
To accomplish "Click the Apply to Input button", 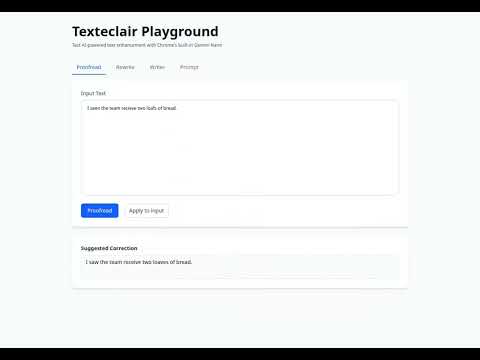I will pyautogui.click(x=146, y=211).
